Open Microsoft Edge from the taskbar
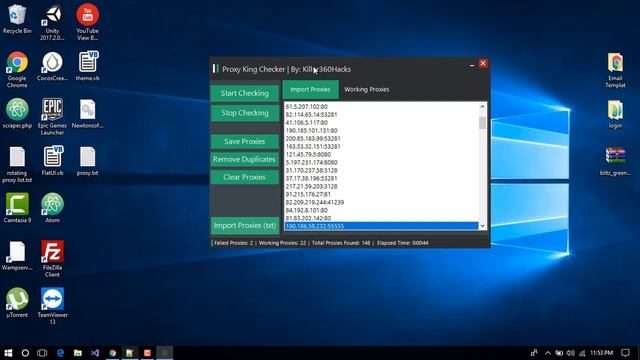Viewport: 640px width, 360px height. click(x=60, y=353)
